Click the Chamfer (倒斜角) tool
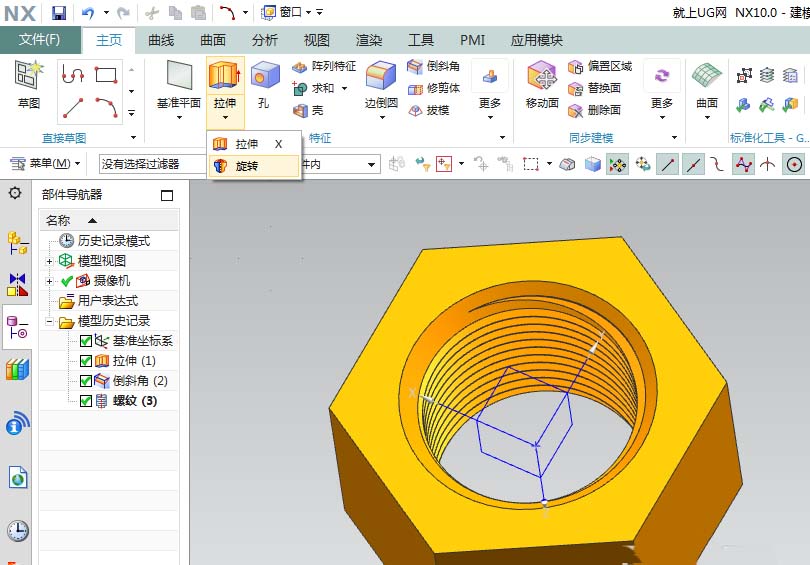This screenshot has width=810, height=565. [x=433, y=66]
